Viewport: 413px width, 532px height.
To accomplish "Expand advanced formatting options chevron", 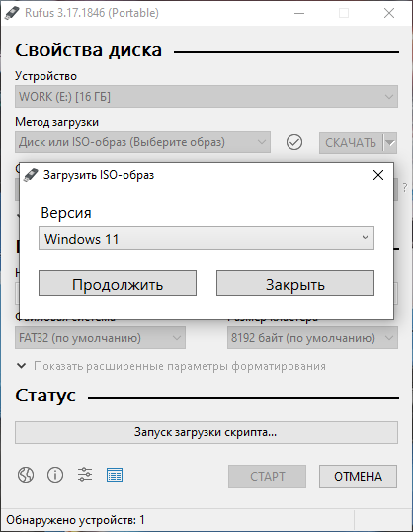I will pyautogui.click(x=21, y=366).
